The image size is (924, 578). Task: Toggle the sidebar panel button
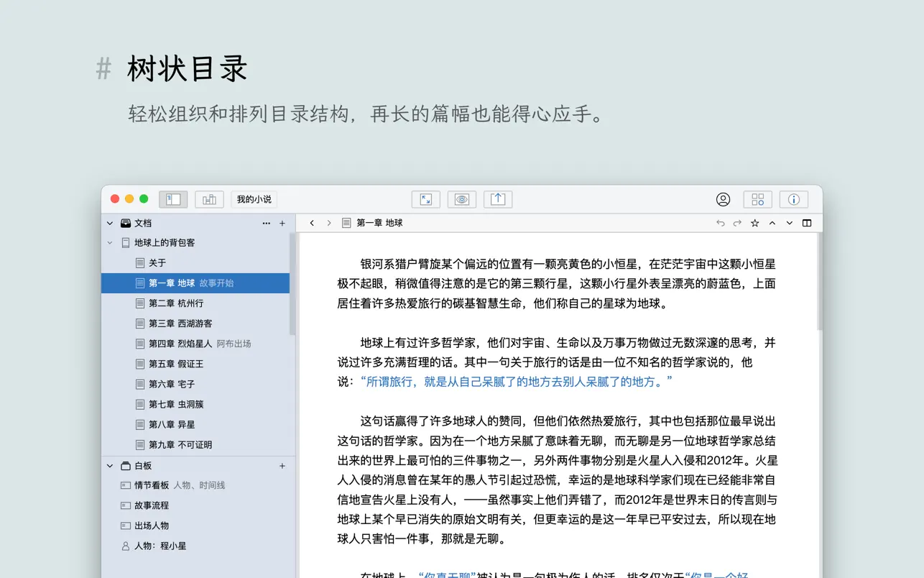coord(173,199)
